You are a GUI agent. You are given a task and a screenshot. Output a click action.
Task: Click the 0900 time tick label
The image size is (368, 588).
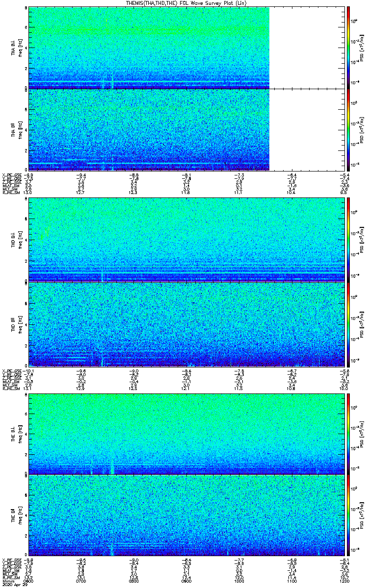[x=185, y=582]
